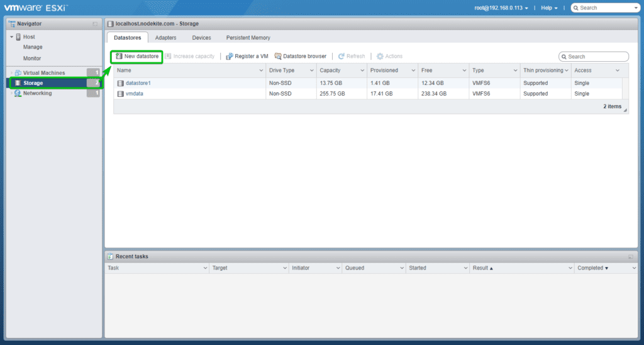Image resolution: width=644 pixels, height=345 pixels.
Task: Open Provisioned column dropdown arrow
Action: [413, 71]
